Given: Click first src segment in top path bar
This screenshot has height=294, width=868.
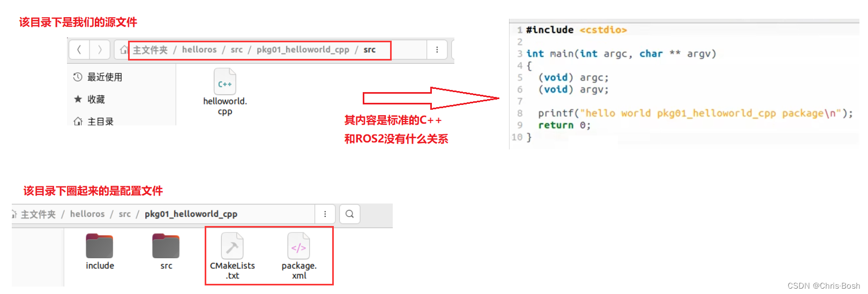Looking at the screenshot, I should [237, 50].
